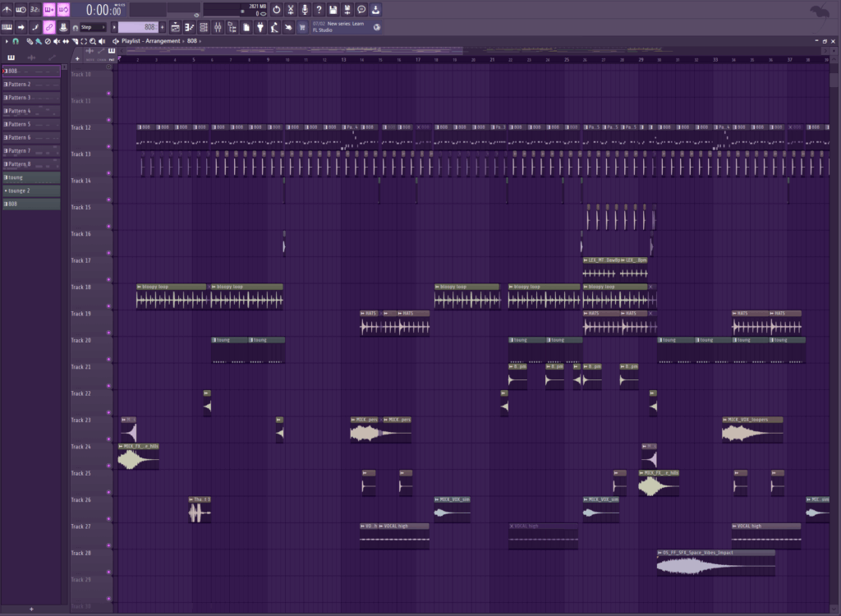
Task: Mute Track 26 using its pink dot
Action: click(109, 519)
